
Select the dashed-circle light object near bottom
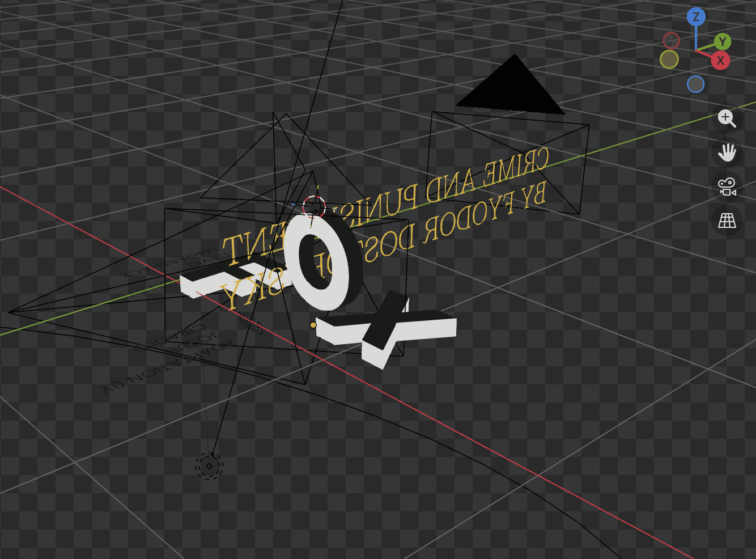209,466
